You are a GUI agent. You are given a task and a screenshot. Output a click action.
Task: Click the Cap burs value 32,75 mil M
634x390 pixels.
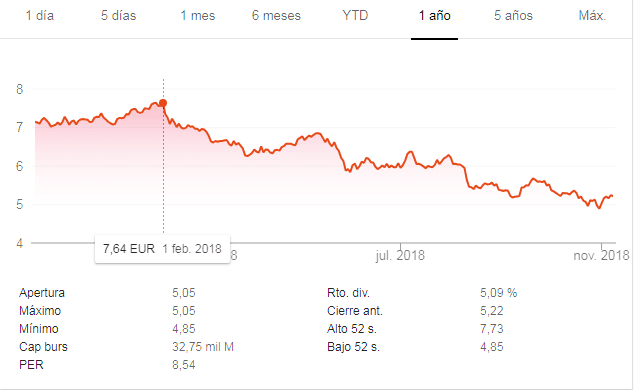click(x=203, y=347)
